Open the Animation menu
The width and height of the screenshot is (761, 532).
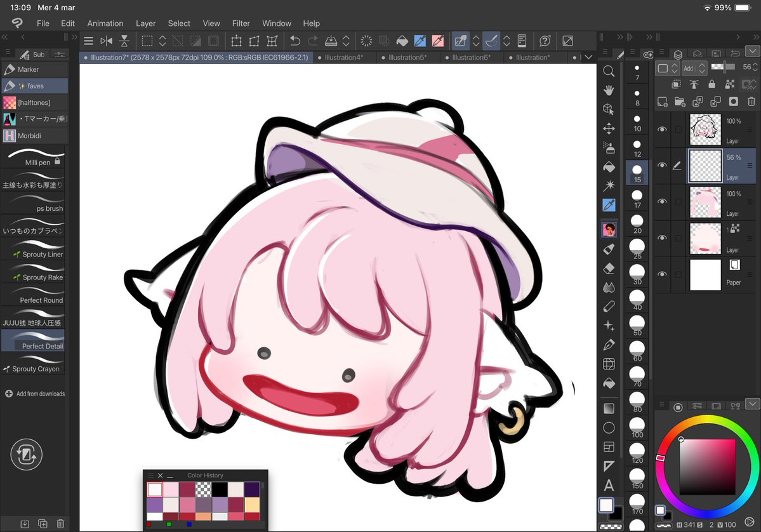point(105,23)
